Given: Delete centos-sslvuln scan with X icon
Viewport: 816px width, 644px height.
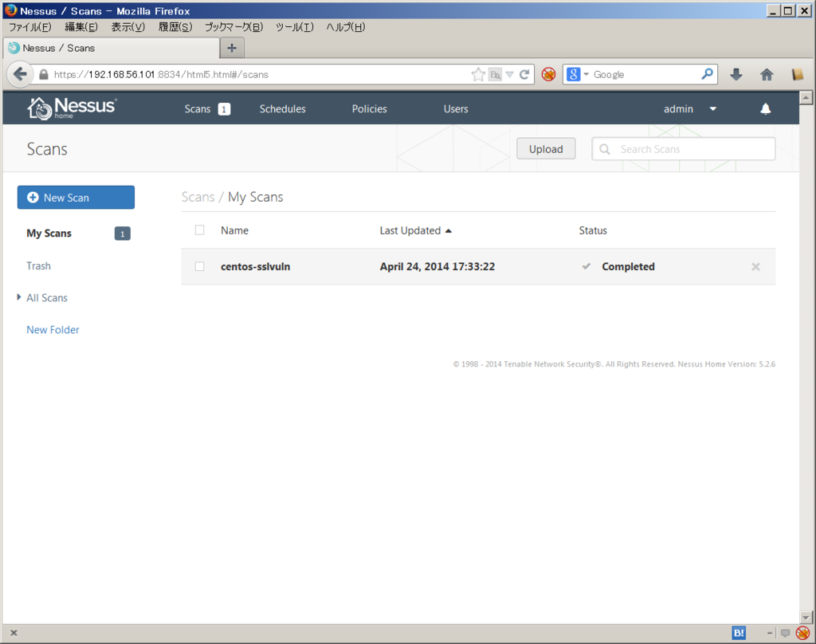Looking at the screenshot, I should point(755,266).
